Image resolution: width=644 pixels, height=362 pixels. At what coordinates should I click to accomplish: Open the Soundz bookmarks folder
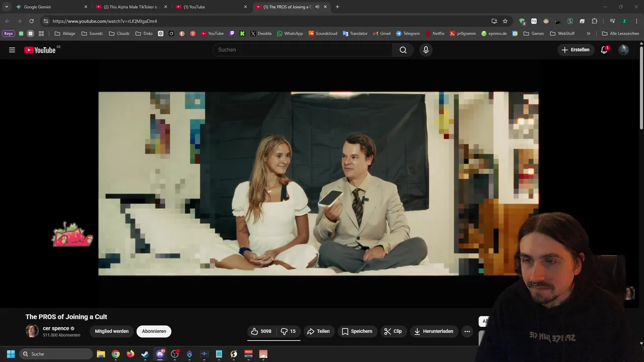pos(92,34)
